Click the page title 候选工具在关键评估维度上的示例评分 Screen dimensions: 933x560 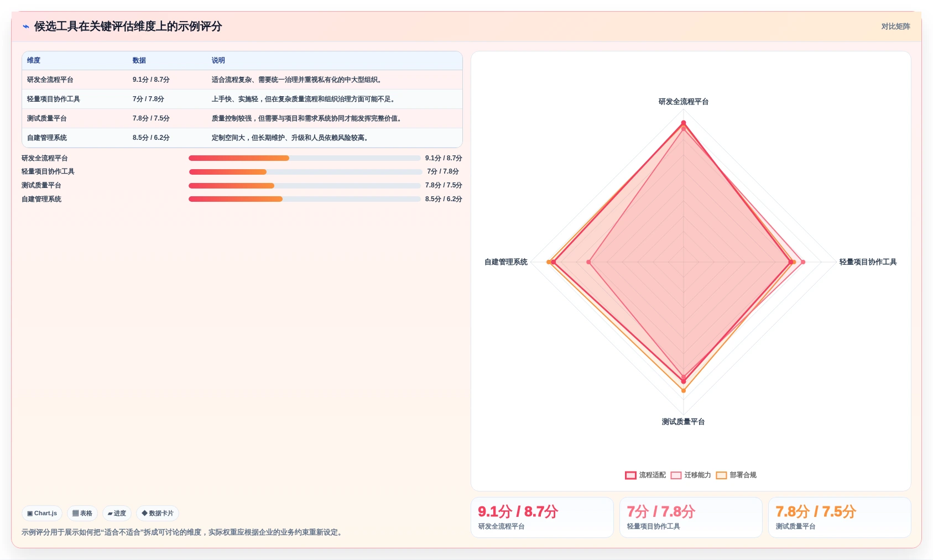point(128,27)
